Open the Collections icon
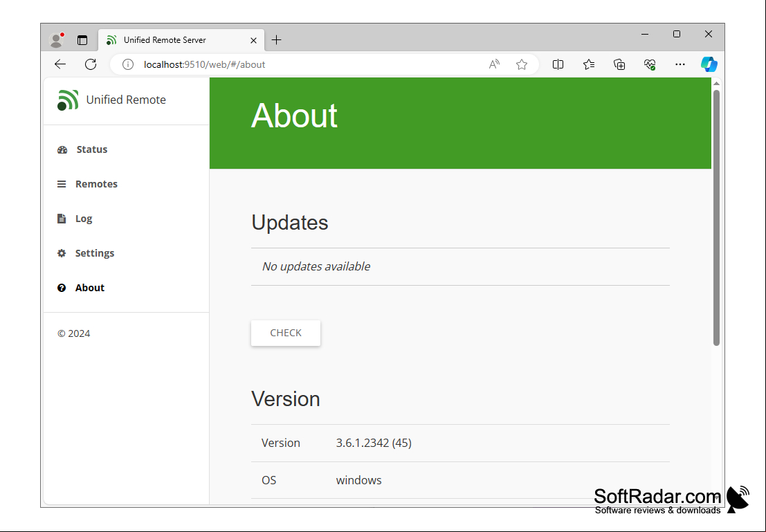The width and height of the screenshot is (766, 532). [619, 64]
